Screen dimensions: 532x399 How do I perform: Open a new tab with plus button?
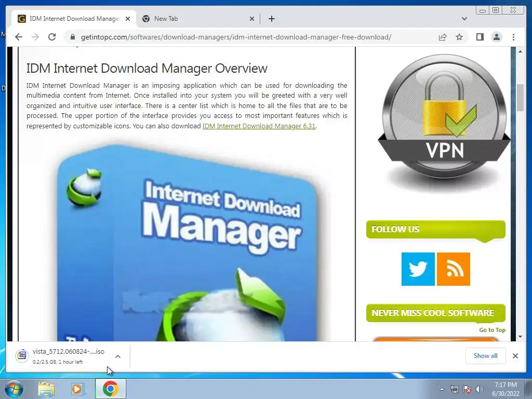[271, 19]
